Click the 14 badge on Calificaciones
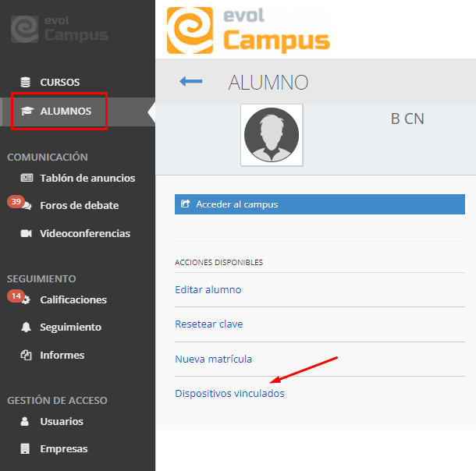Viewport: 476px width, 471px height. pos(16,296)
